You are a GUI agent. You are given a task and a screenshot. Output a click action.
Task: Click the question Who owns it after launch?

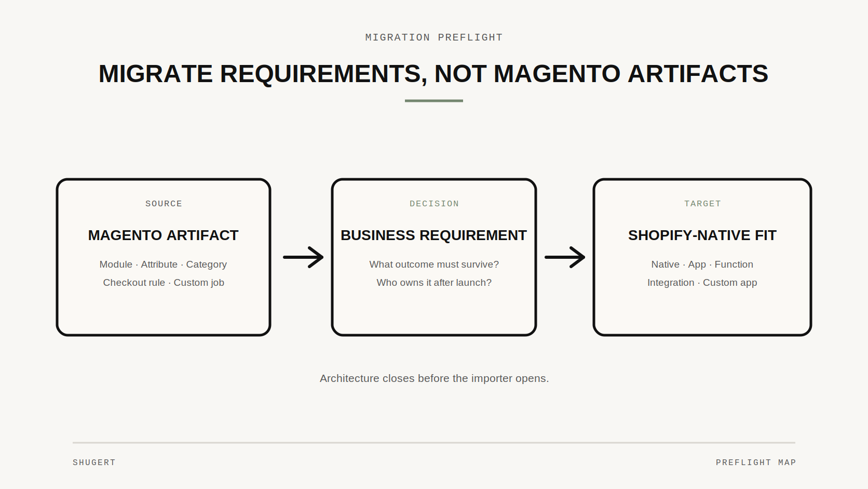pyautogui.click(x=434, y=283)
